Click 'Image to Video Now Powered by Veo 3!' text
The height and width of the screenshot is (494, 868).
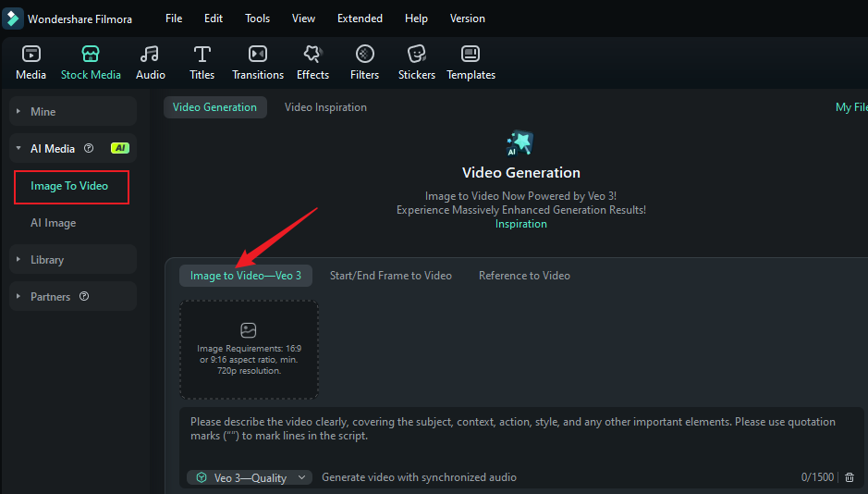521,195
